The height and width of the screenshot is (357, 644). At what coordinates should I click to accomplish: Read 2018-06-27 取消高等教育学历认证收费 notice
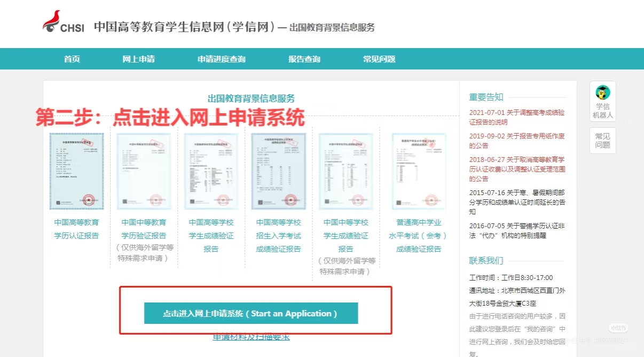pyautogui.click(x=516, y=169)
